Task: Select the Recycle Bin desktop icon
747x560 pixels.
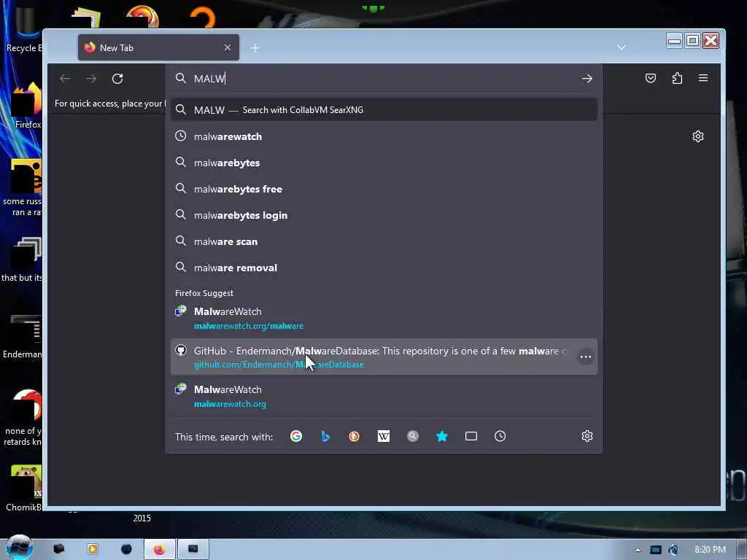Action: click(x=23, y=28)
